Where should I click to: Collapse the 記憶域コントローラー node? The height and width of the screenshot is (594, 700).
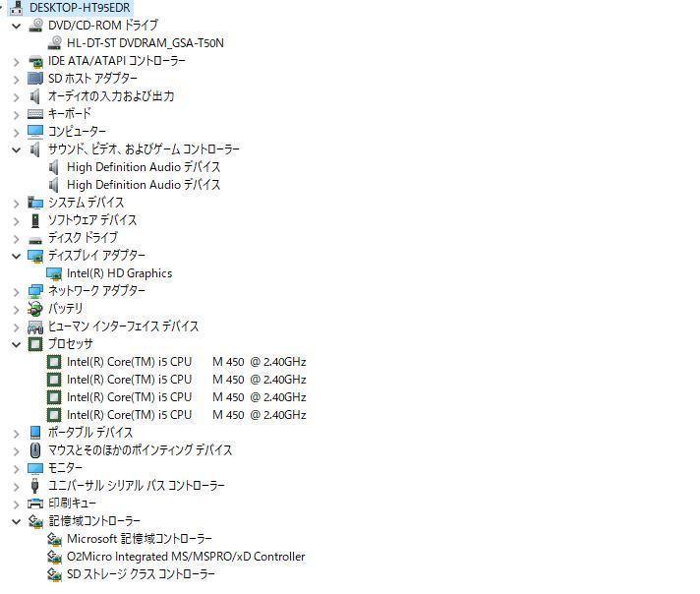tap(16, 521)
